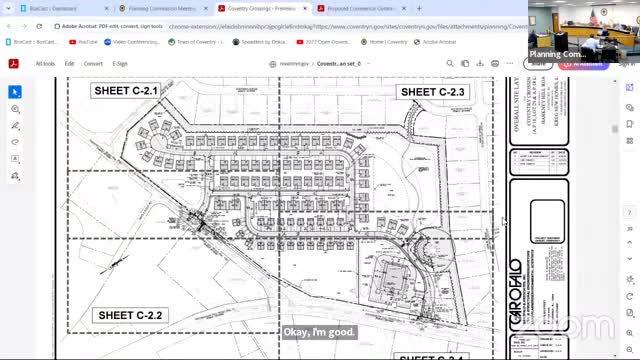Open the BoxCast bookmark
The image size is (640, 360).
tap(32, 42)
